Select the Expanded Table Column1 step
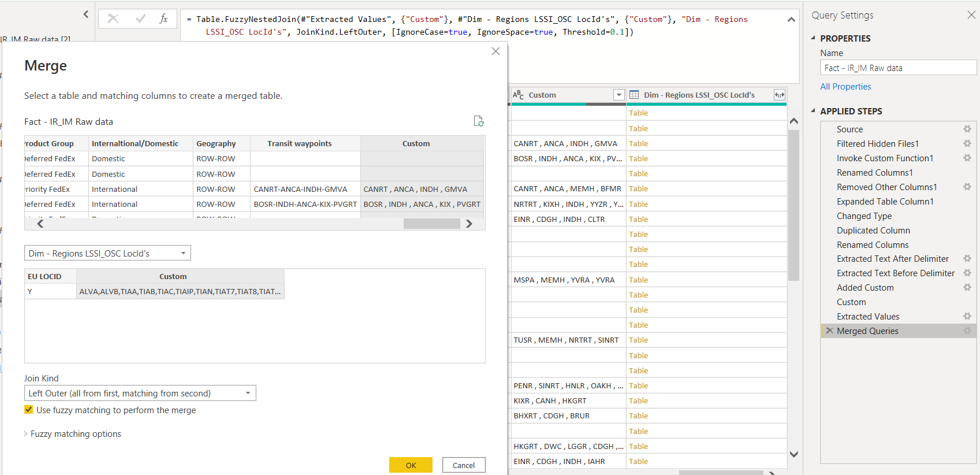 885,201
